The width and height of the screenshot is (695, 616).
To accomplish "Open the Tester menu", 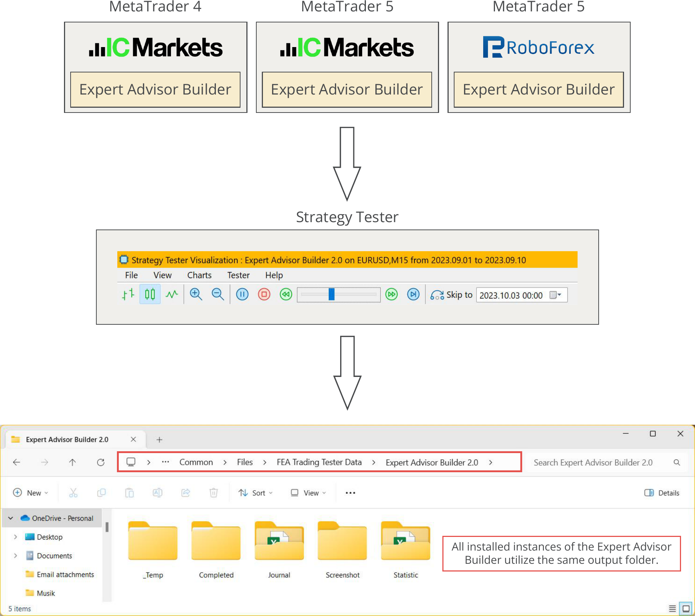I will point(238,275).
